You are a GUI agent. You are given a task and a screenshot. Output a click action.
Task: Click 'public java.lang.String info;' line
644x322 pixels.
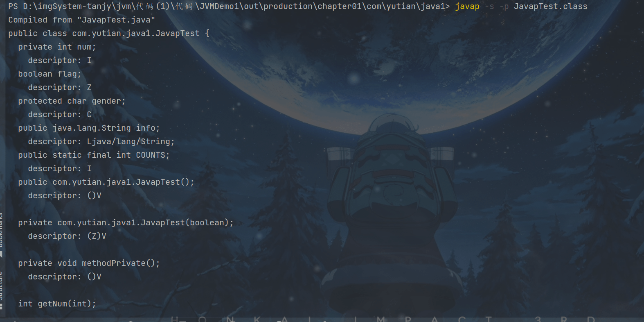point(89,128)
